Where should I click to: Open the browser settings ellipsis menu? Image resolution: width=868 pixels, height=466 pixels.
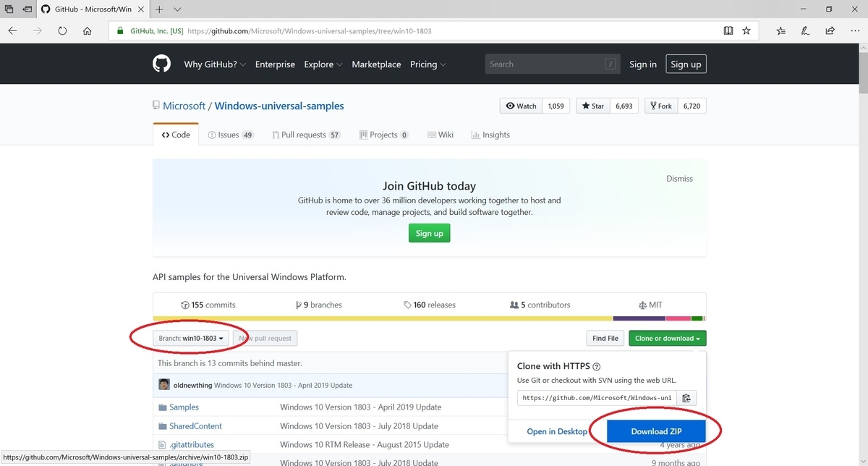(854, 31)
